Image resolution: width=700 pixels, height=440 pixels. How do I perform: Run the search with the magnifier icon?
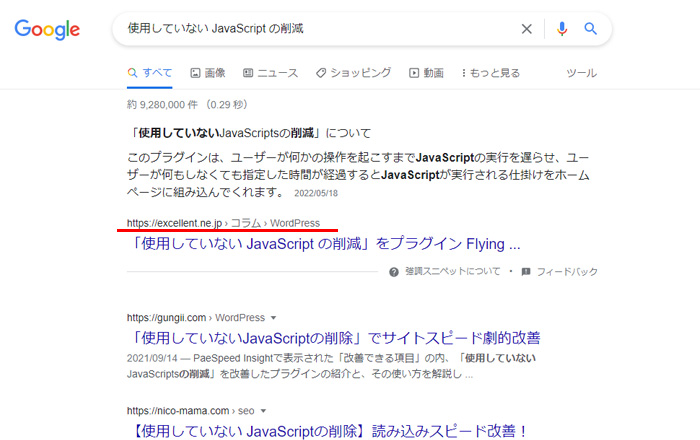tap(591, 29)
